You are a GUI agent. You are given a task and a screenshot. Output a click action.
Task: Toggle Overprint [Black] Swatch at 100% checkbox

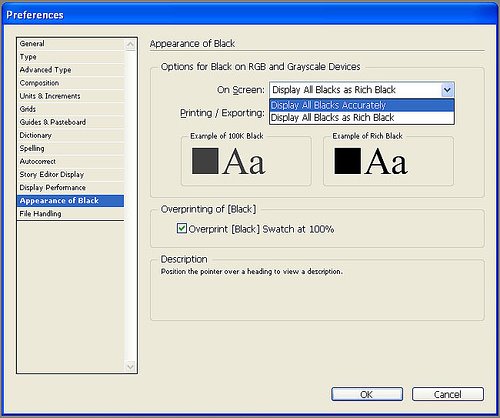coord(182,229)
